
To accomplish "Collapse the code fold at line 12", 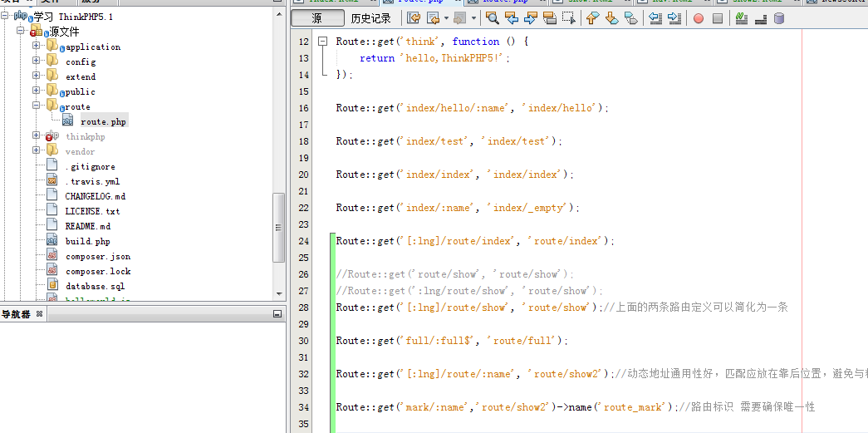I will (323, 42).
